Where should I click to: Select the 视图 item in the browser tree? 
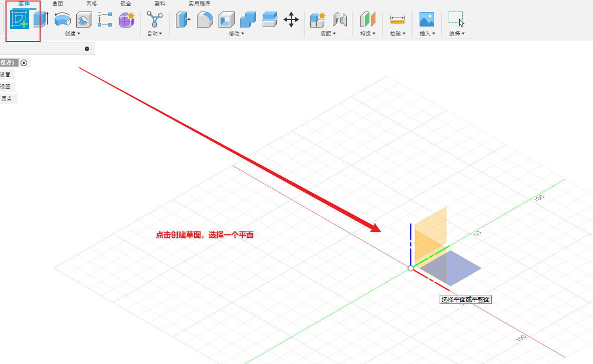pyautogui.click(x=6, y=87)
